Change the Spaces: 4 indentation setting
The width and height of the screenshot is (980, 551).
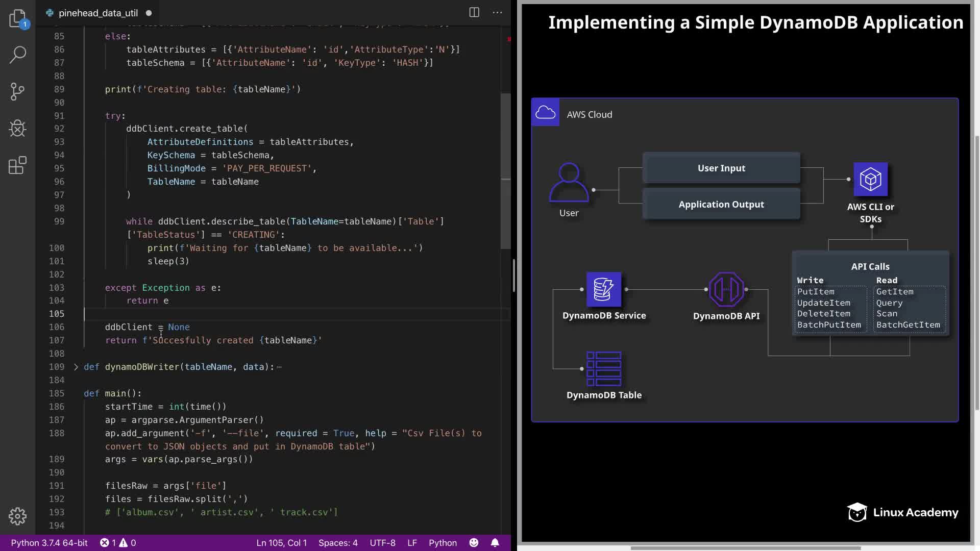(338, 543)
